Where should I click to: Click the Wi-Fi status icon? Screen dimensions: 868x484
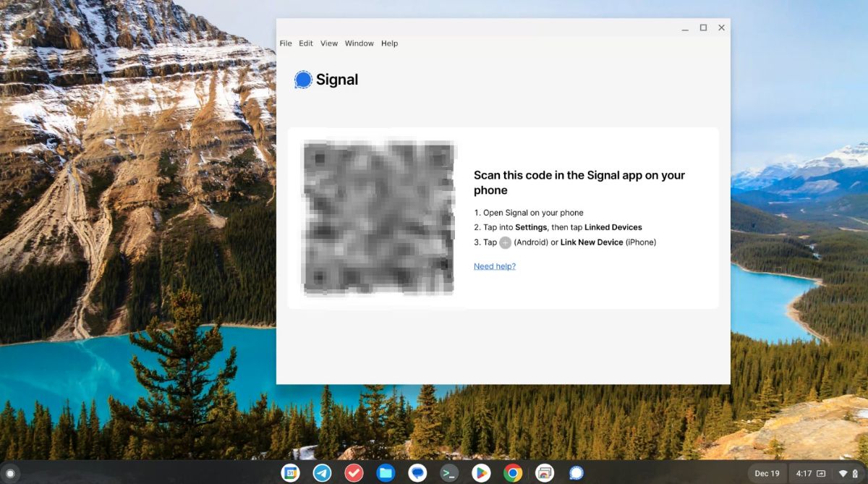pos(843,473)
